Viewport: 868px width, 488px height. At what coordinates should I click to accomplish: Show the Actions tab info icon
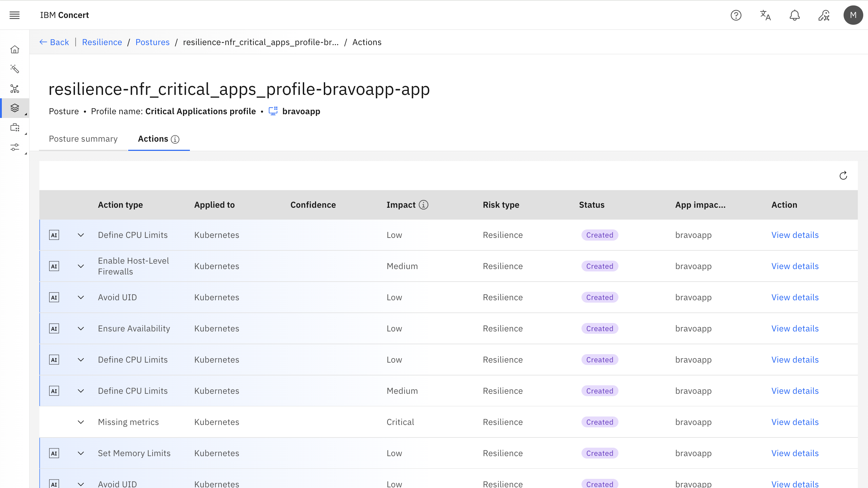coord(175,139)
